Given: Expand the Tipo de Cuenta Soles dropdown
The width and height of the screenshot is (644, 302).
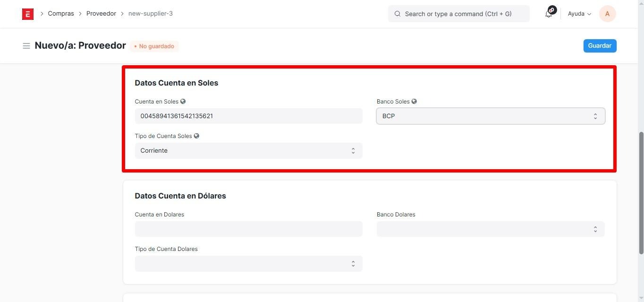Looking at the screenshot, I should tap(248, 151).
